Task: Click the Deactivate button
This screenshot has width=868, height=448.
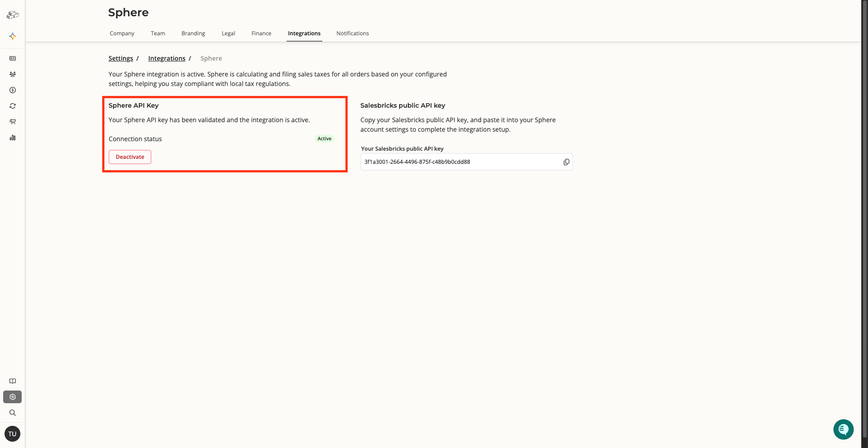Action: tap(130, 157)
